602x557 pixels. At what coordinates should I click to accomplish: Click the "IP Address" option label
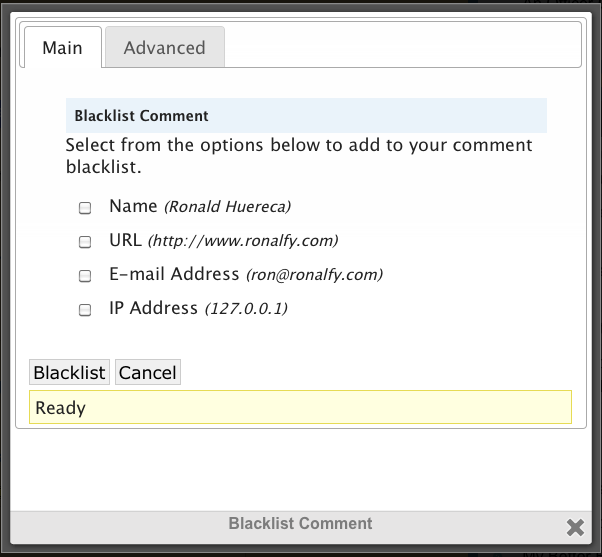(x=154, y=308)
